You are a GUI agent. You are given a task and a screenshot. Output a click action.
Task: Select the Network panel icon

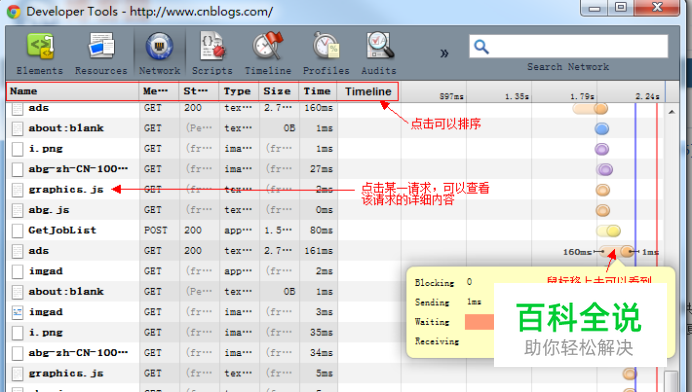pyautogui.click(x=159, y=46)
